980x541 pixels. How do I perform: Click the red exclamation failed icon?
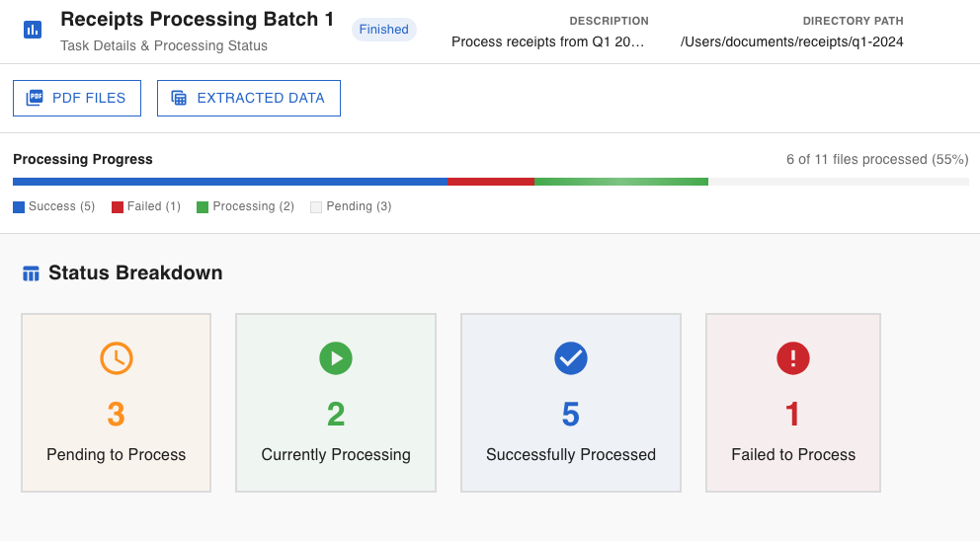click(x=793, y=357)
